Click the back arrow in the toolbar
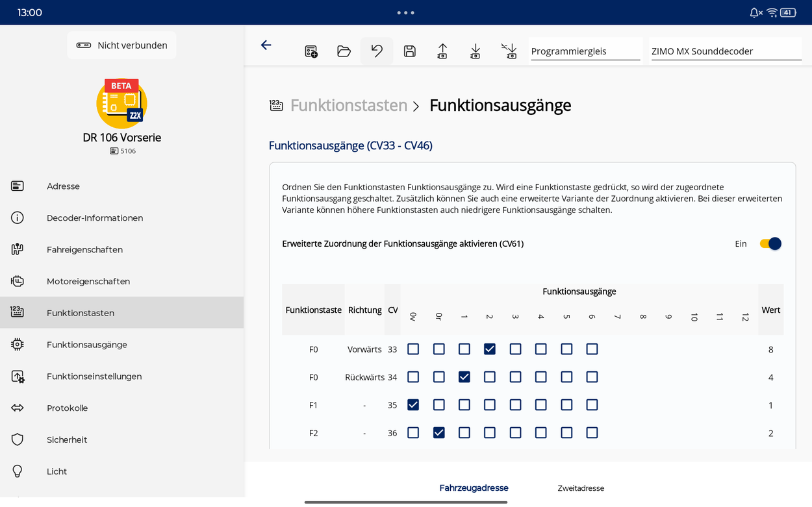 tap(266, 45)
